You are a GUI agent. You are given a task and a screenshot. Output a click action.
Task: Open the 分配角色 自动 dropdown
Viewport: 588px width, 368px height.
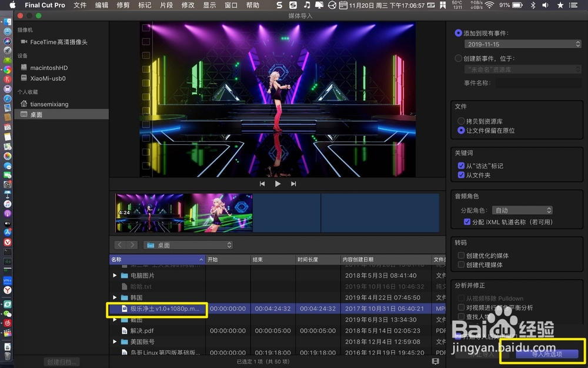tap(522, 210)
